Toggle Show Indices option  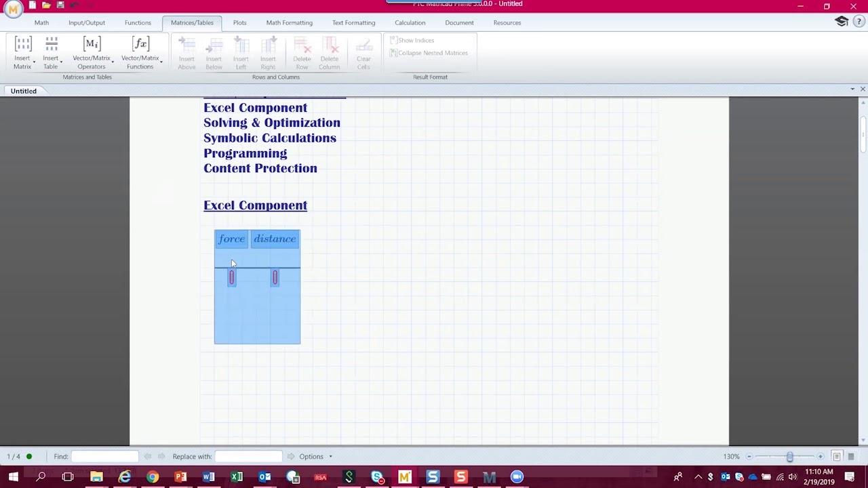pos(412,40)
